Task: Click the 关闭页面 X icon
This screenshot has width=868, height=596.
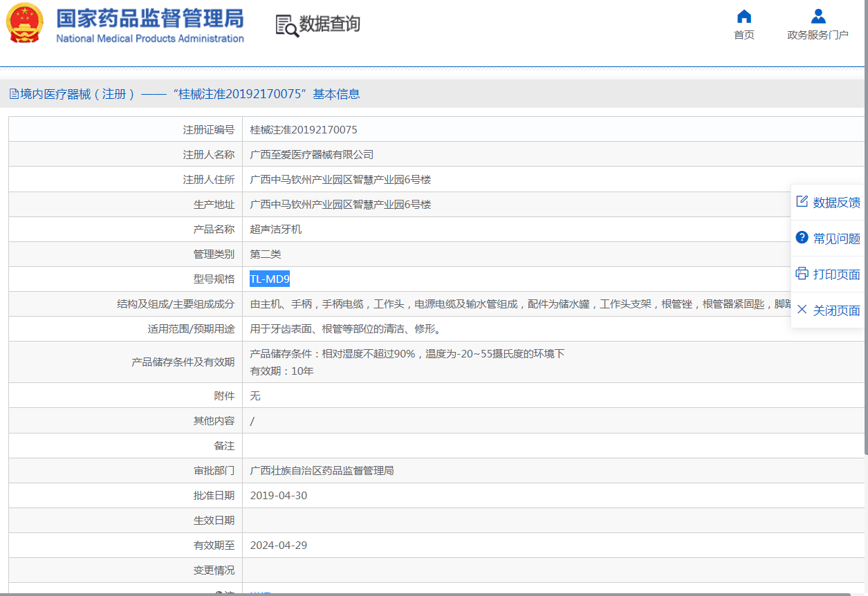Action: (802, 310)
